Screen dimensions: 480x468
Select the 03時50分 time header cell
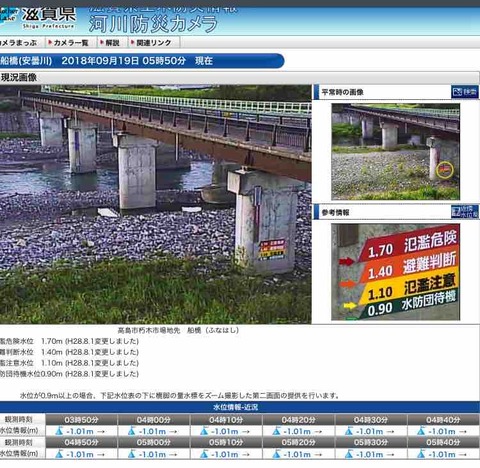point(81,420)
